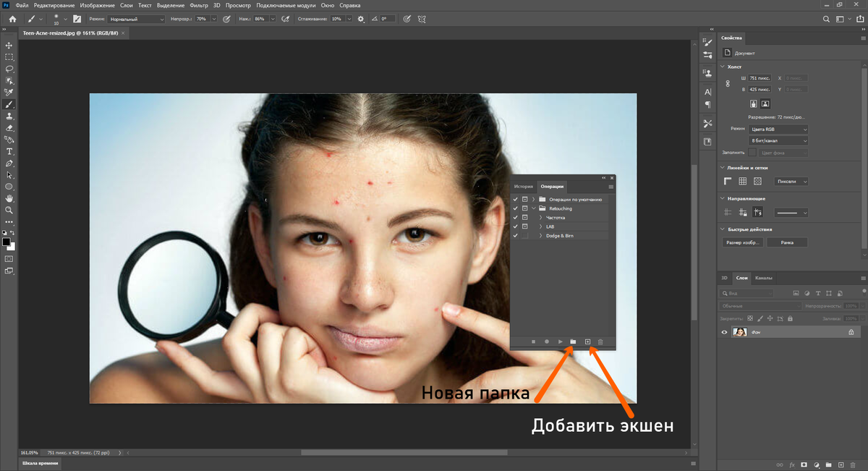The image size is (868, 471).
Task: Toggle dialog box for LAB action
Action: coord(524,226)
